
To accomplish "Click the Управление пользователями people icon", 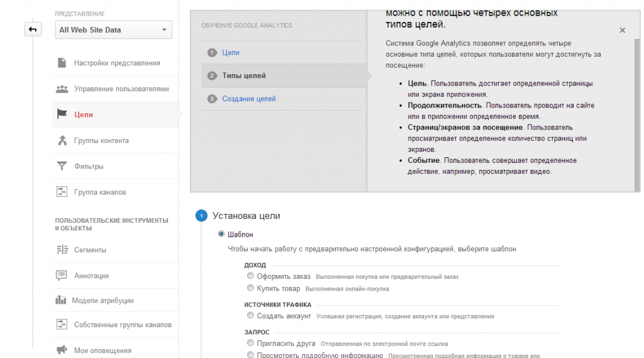I will [62, 89].
